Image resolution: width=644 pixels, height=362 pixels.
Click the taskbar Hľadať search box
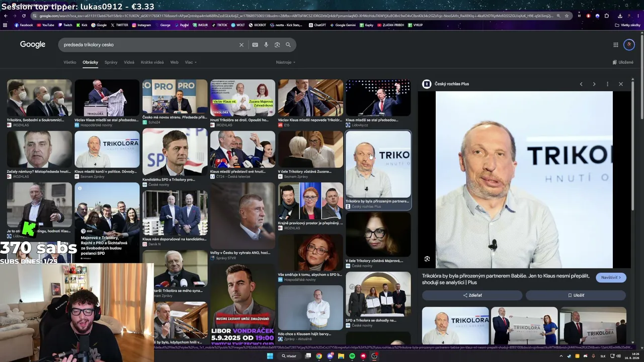tap(290, 356)
